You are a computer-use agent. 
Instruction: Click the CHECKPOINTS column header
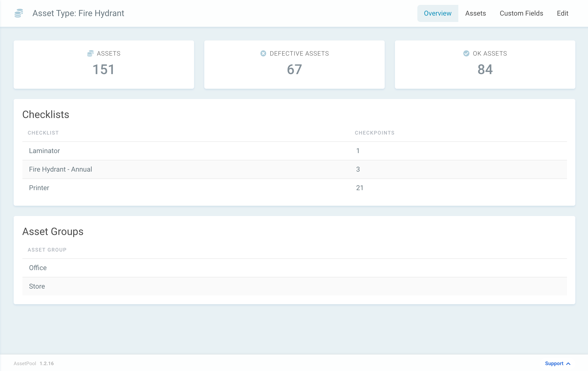[x=374, y=133]
